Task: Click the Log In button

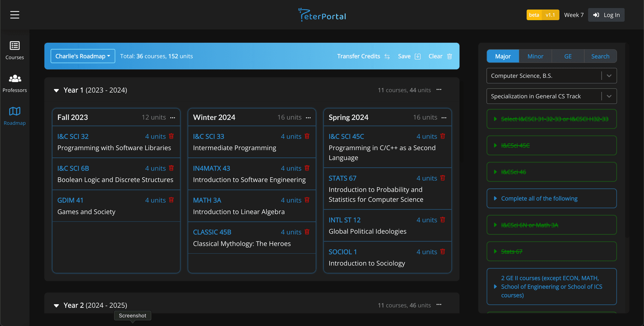Action: tap(606, 15)
